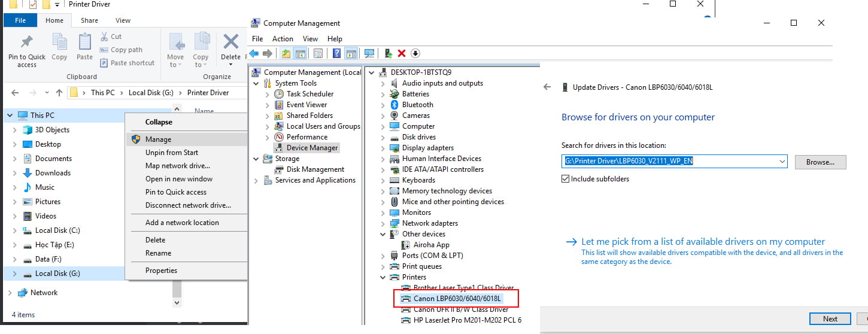
Task: Select Task Scheduler in System Tools
Action: coord(310,94)
